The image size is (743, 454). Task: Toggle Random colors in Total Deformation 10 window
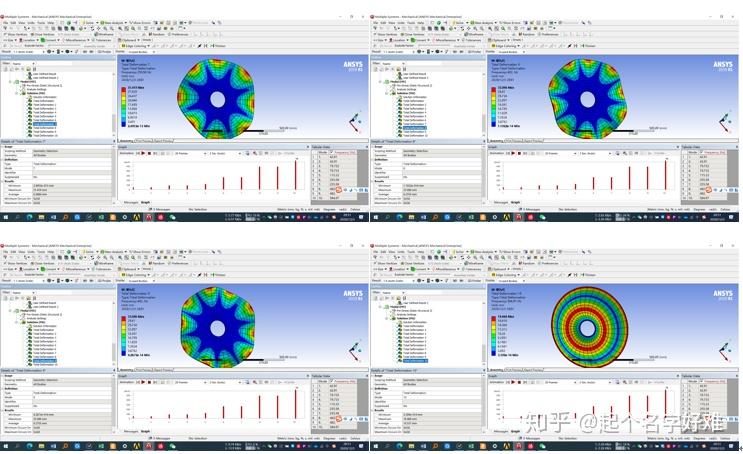526,263
